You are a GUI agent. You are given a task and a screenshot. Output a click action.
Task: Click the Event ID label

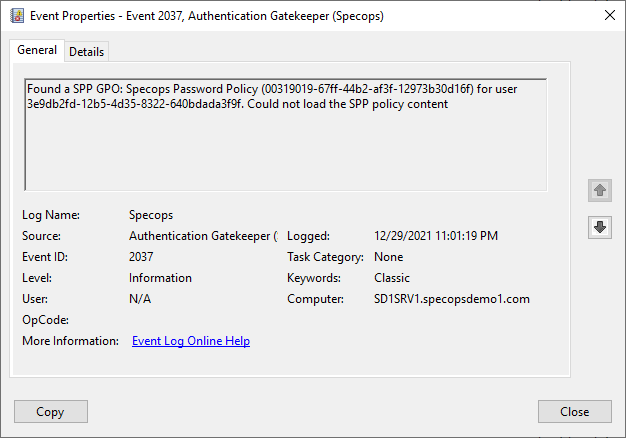(x=45, y=257)
